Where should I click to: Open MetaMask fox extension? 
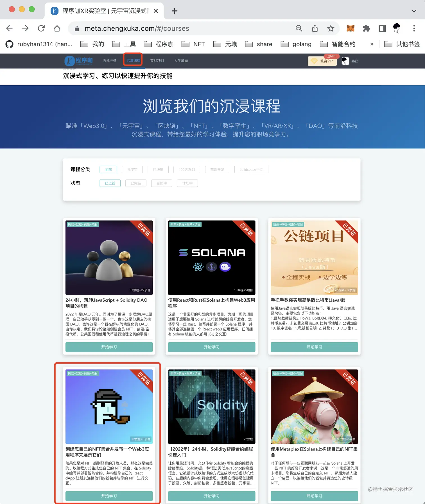(x=351, y=28)
